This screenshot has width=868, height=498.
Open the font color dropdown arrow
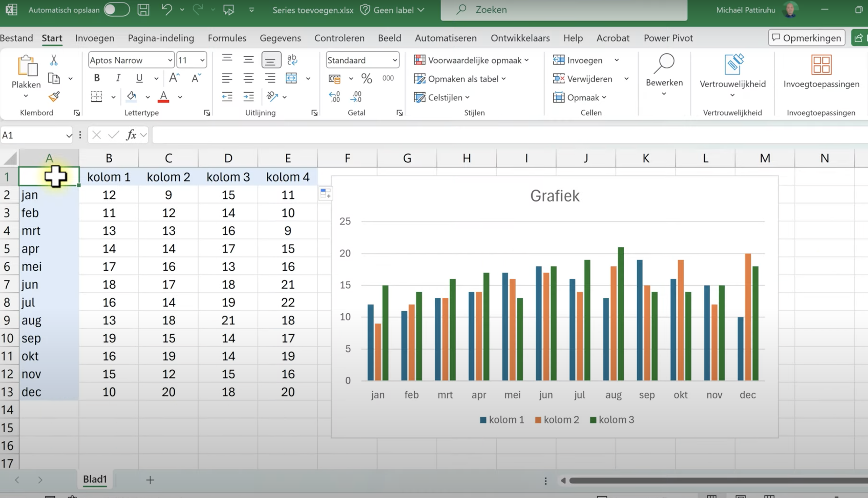point(180,97)
